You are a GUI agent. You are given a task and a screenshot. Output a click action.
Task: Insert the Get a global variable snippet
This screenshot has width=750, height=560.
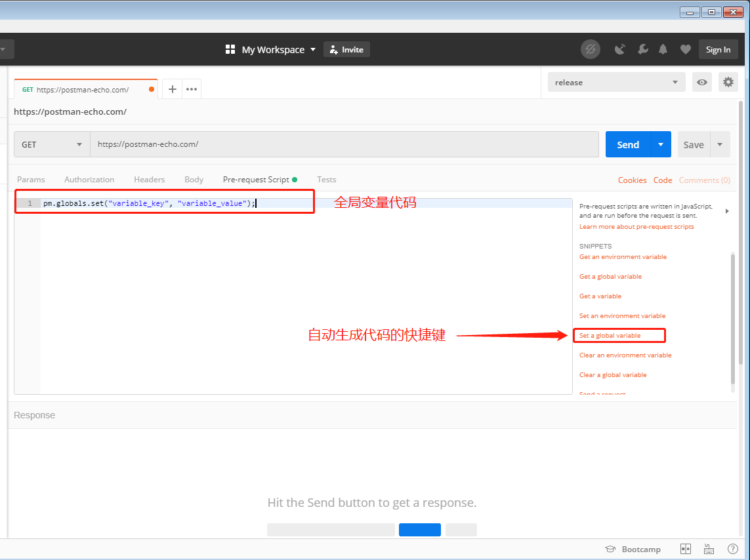tap(610, 276)
